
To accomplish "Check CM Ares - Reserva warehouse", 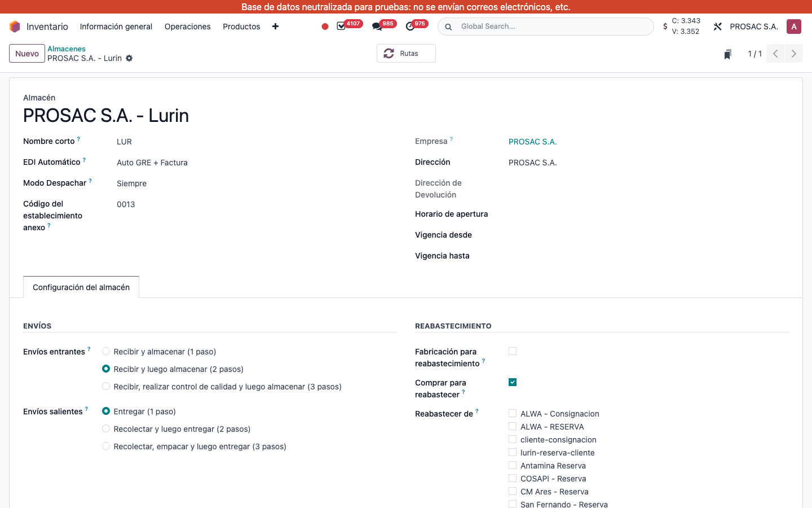I will click(513, 491).
